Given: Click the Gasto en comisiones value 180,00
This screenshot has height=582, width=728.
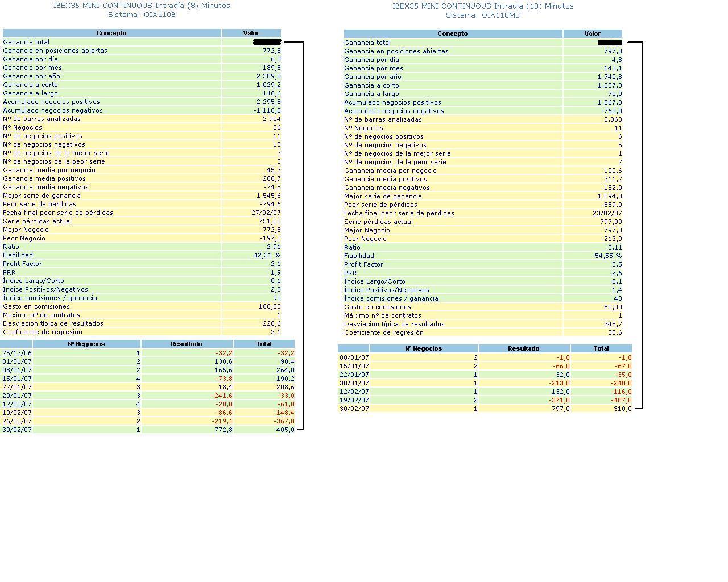Looking at the screenshot, I should (270, 306).
